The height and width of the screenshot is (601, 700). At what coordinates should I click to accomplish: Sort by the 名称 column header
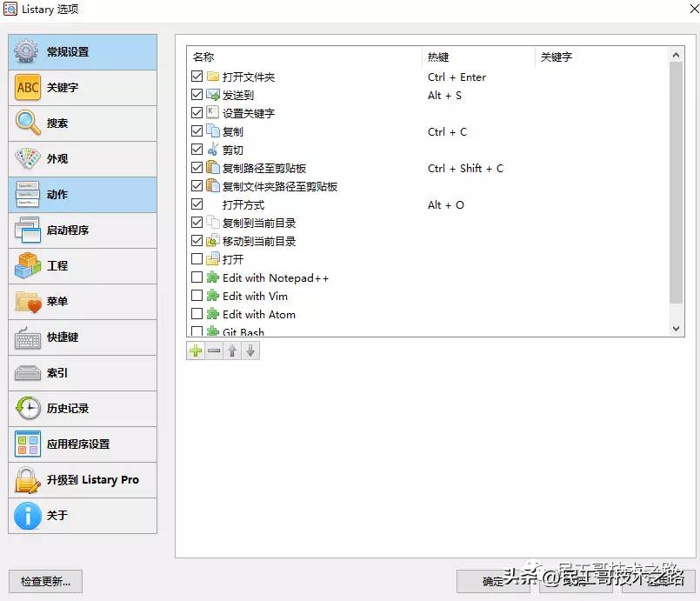click(305, 57)
